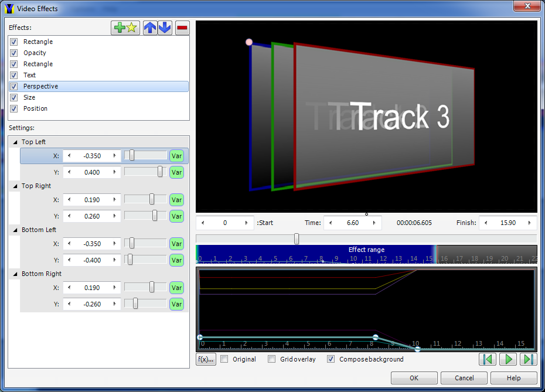Screen dimensions: 545x392
Task: Decrease Top Left Y value arrow
Action: [69, 172]
